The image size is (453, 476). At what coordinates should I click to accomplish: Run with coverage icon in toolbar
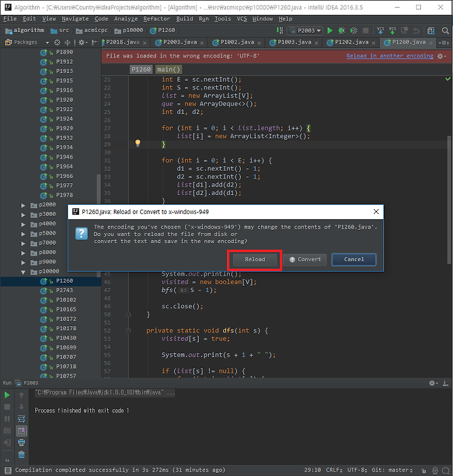[354, 30]
